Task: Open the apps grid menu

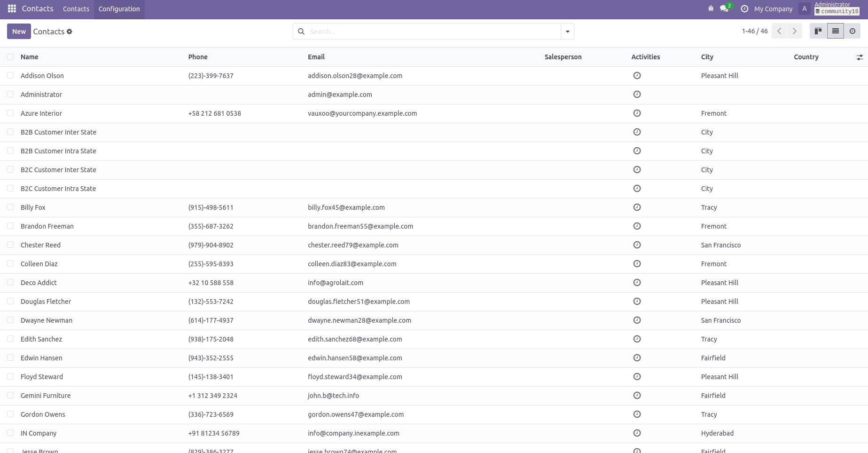Action: point(11,8)
